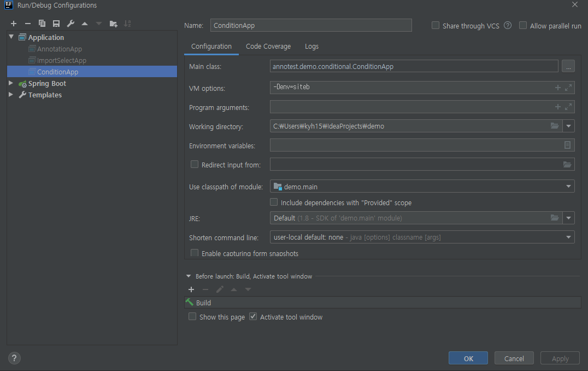Save the current run configuration
The width and height of the screenshot is (588, 371).
tap(56, 24)
